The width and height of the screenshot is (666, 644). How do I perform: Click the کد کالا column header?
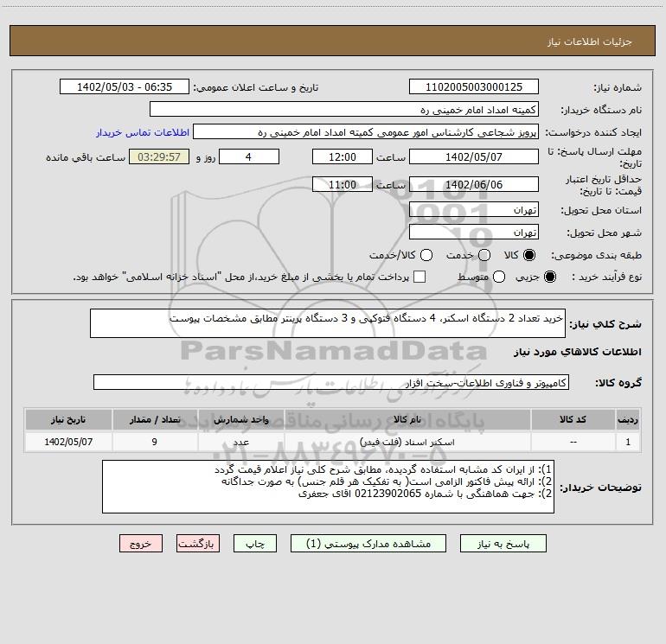tap(573, 420)
